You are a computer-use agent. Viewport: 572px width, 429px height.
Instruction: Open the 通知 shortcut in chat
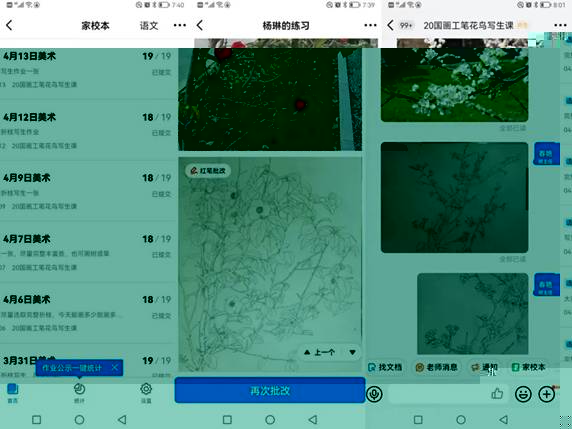coord(484,367)
